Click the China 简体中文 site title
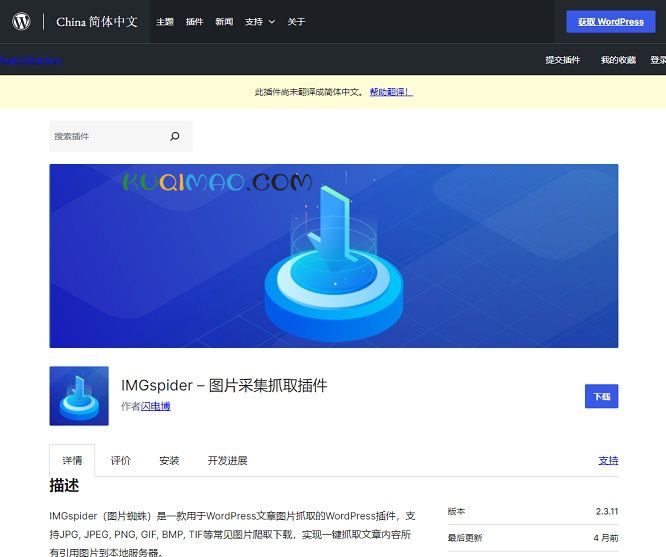This screenshot has height=557, width=666. point(97,22)
